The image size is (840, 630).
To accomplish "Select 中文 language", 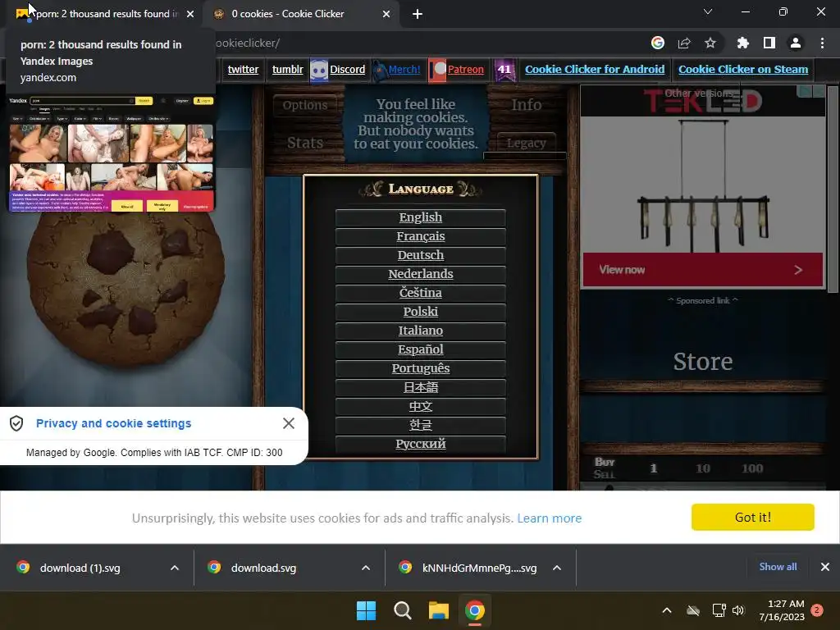I will pyautogui.click(x=421, y=407).
